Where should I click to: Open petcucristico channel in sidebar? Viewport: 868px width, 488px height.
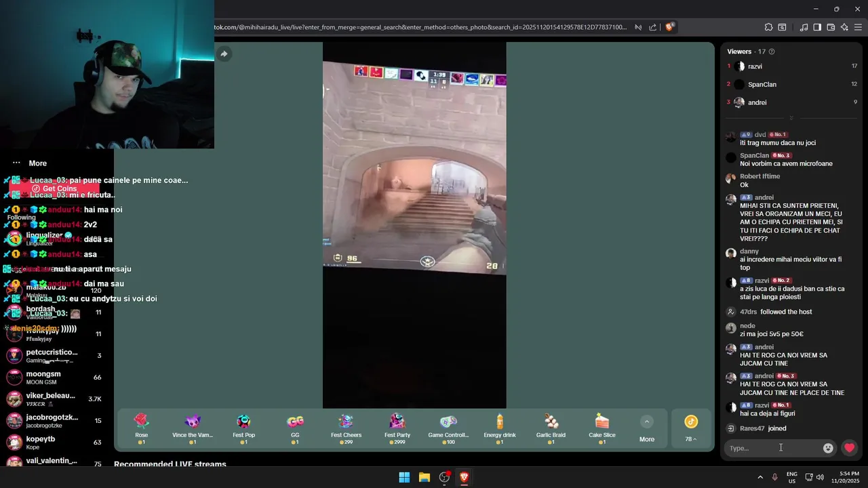pyautogui.click(x=53, y=356)
